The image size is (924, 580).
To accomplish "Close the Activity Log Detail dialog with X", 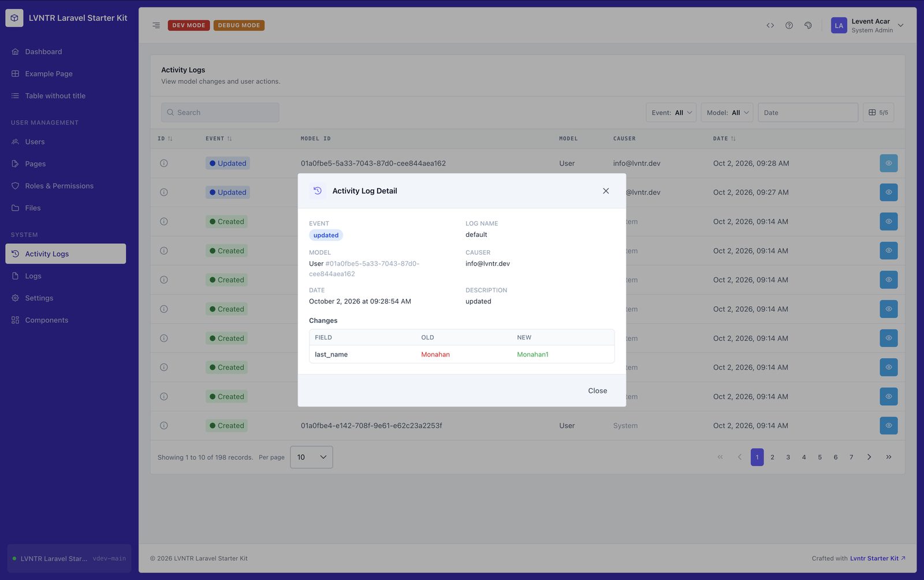I will [x=606, y=191].
